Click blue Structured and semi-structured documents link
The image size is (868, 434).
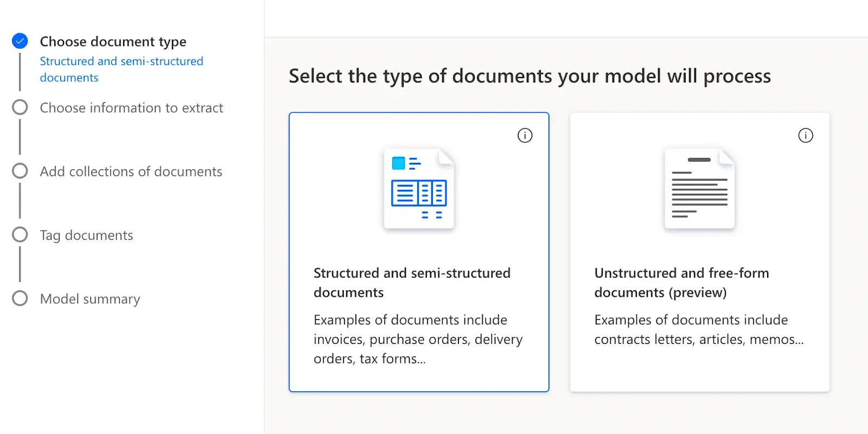pyautogui.click(x=121, y=69)
